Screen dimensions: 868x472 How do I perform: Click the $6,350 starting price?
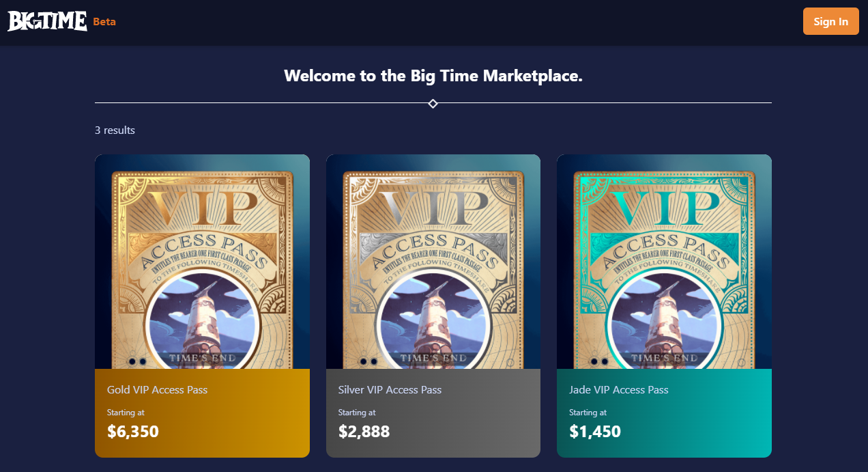133,432
